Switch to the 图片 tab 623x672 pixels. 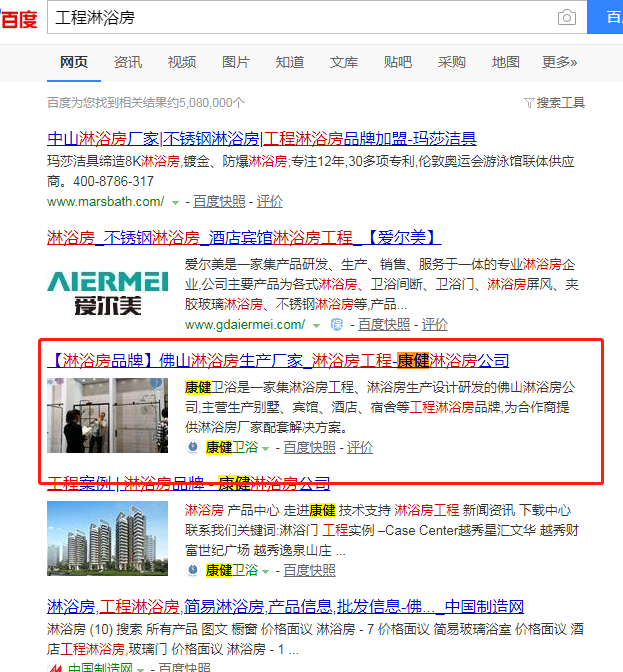pos(236,62)
